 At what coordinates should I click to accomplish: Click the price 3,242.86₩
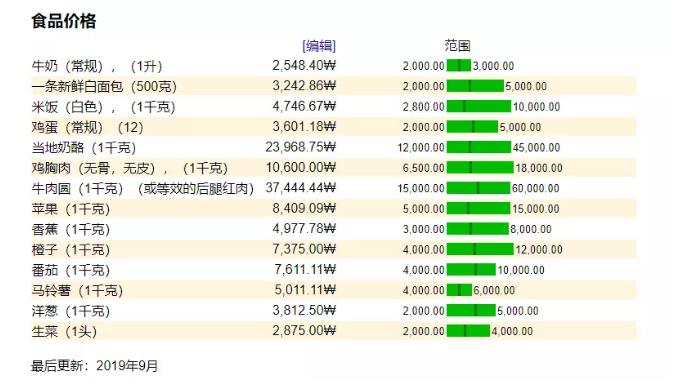point(304,85)
